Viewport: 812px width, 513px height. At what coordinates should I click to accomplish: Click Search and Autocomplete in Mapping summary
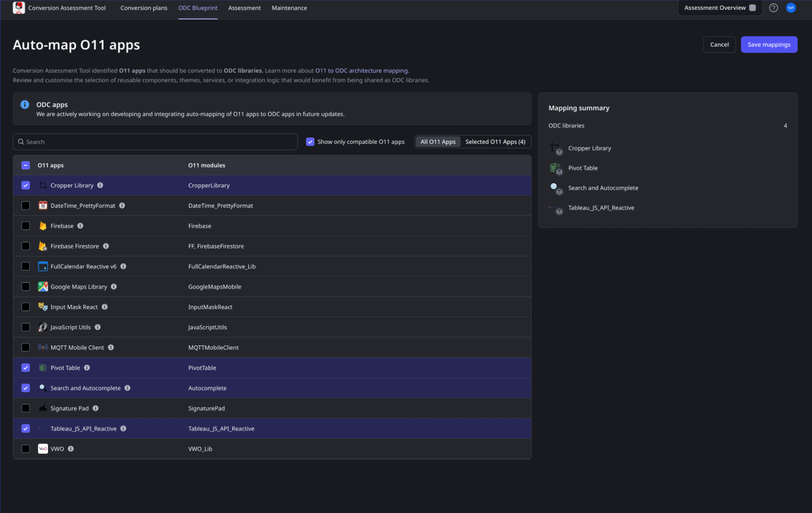[x=603, y=188]
